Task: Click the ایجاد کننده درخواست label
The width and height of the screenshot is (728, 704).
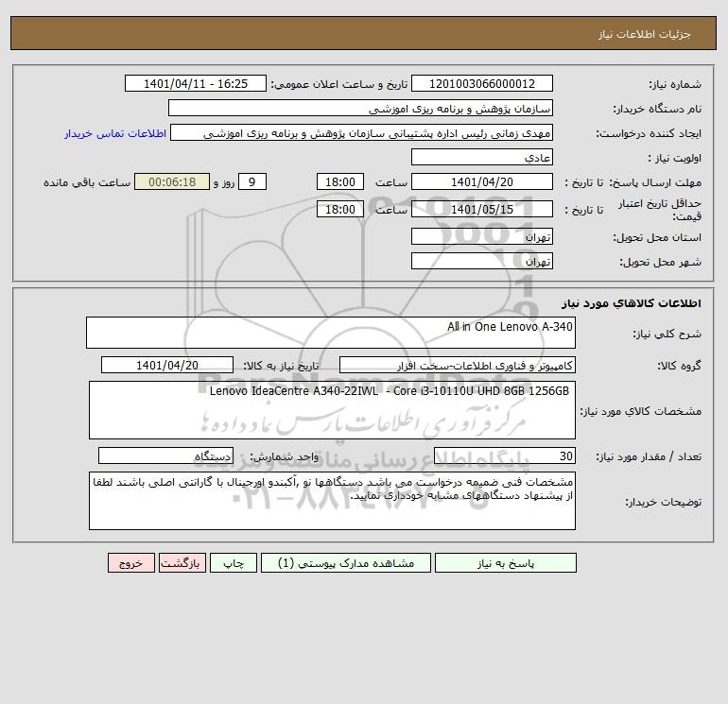Action: [x=649, y=133]
